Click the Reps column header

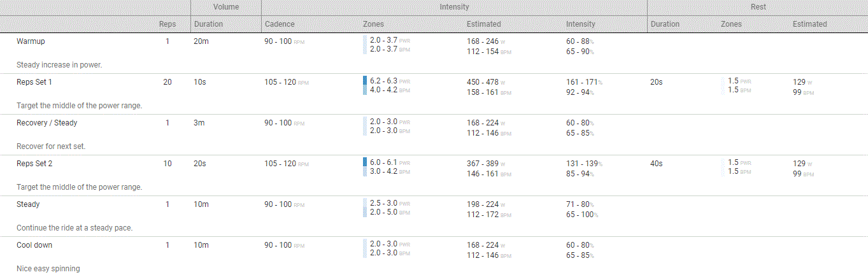point(167,24)
